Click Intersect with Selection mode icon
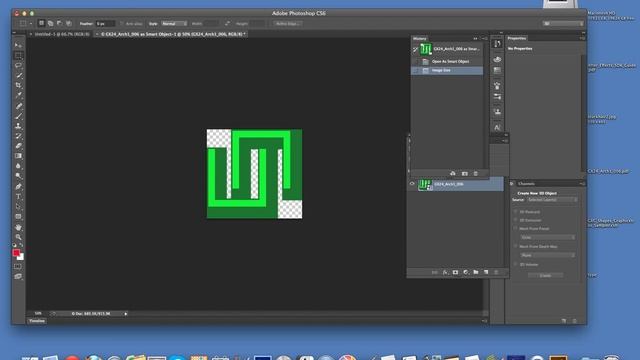The height and width of the screenshot is (360, 640). coord(69,23)
